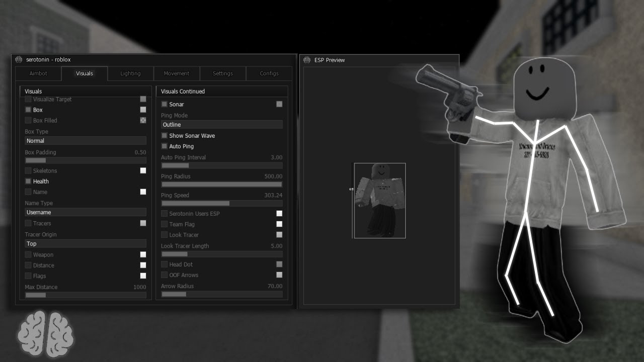Go to the Movement tab
This screenshot has width=644, height=362.
177,73
